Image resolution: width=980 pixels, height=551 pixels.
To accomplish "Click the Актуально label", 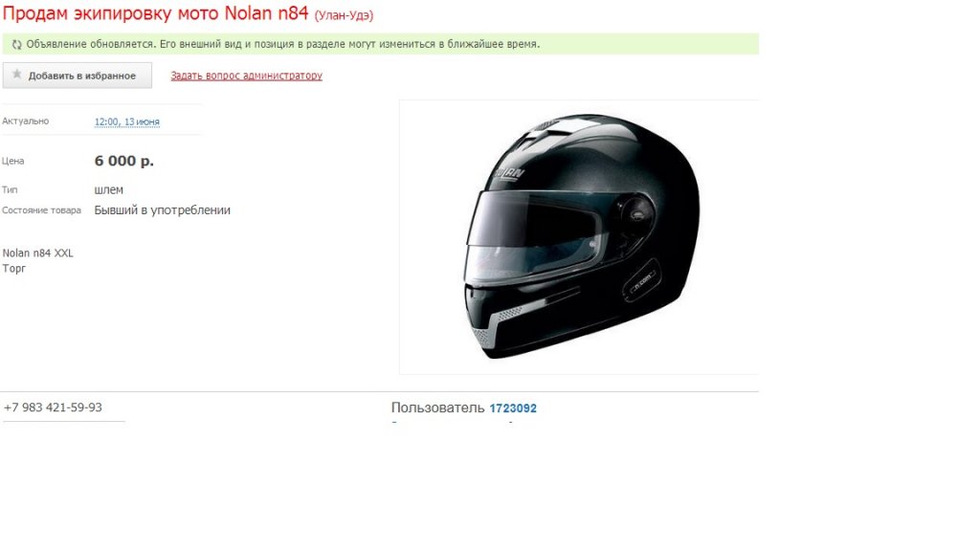I will [26, 121].
